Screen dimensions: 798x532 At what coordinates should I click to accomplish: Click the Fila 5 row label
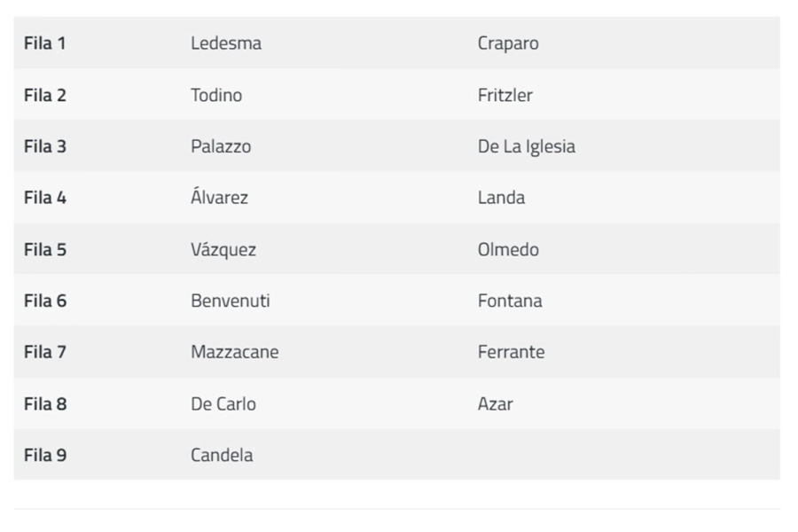point(44,249)
